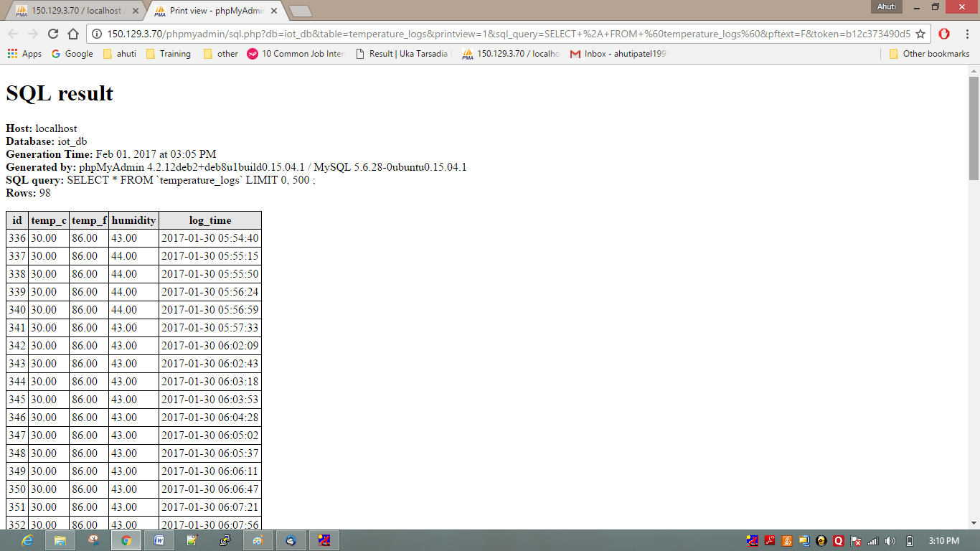
Task: View site information icon in address bar
Action: click(97, 34)
